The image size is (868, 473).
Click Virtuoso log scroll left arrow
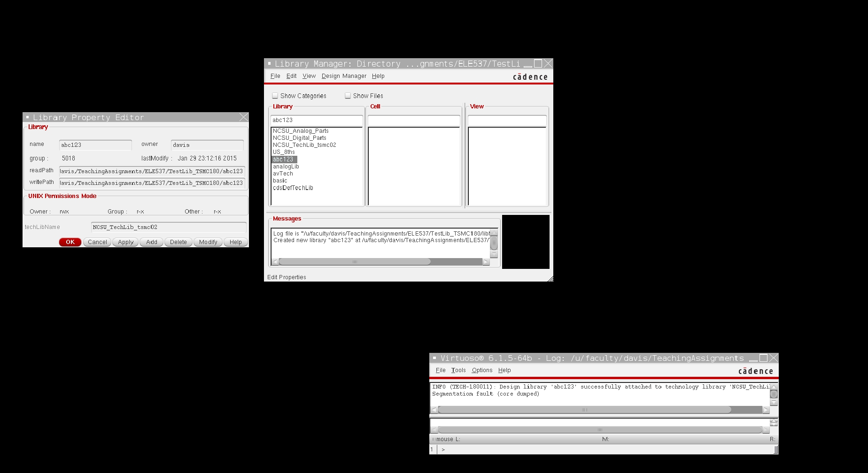[x=434, y=410]
